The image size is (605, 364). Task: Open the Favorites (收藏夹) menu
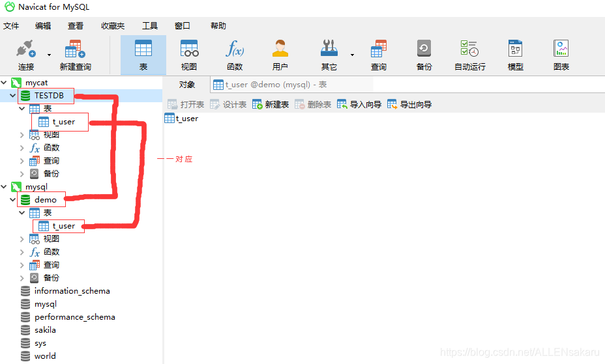coord(113,26)
